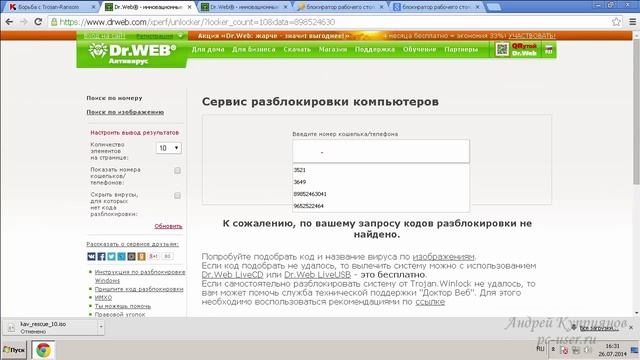Click the Dr.WEB Антивирус logo
The image size is (640, 360).
tap(132, 54)
